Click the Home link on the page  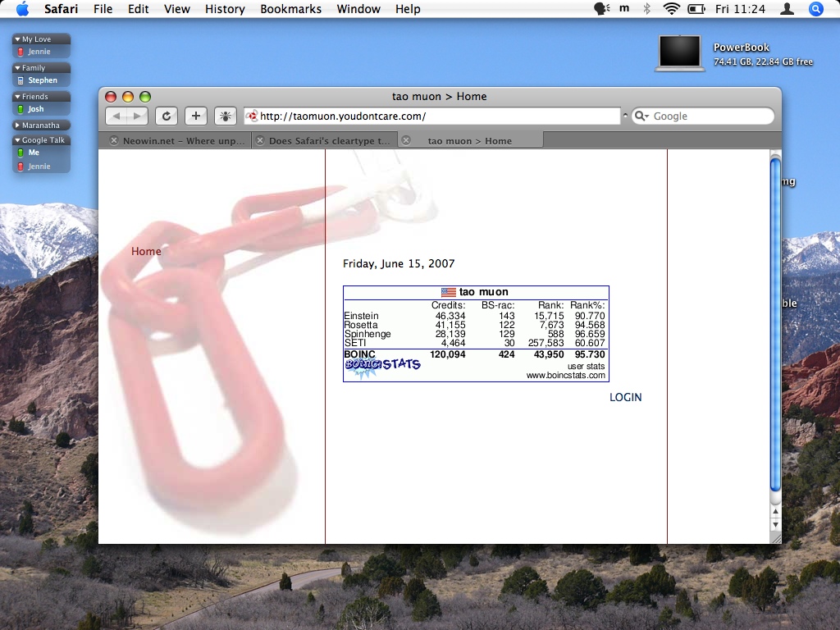[146, 251]
